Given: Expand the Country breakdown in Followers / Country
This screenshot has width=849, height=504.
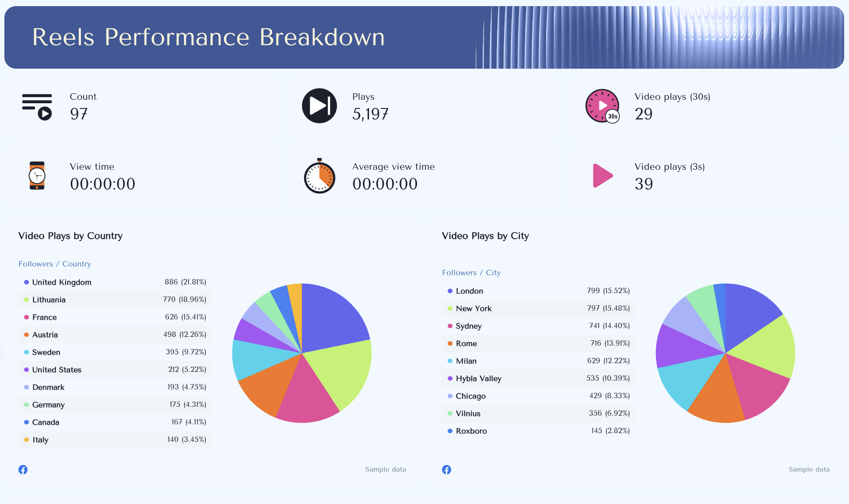Looking at the screenshot, I should (x=77, y=264).
